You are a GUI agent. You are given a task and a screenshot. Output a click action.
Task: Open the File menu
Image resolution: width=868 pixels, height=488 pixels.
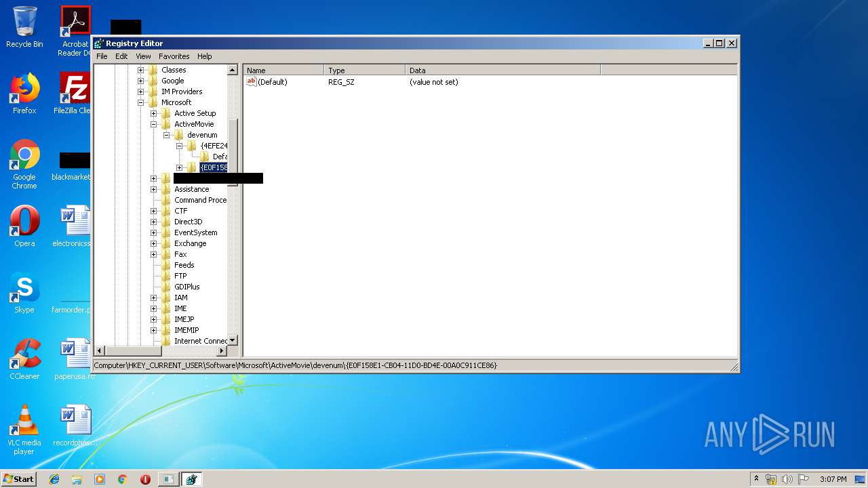(102, 56)
